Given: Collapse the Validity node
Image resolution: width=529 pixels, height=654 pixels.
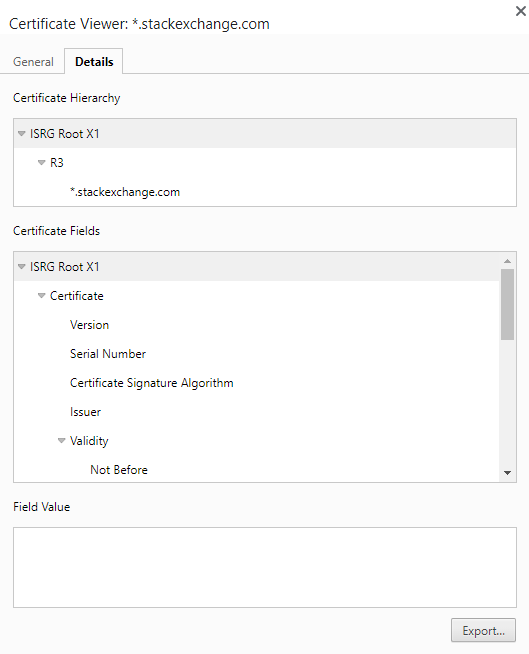Looking at the screenshot, I should pyautogui.click(x=61, y=440).
